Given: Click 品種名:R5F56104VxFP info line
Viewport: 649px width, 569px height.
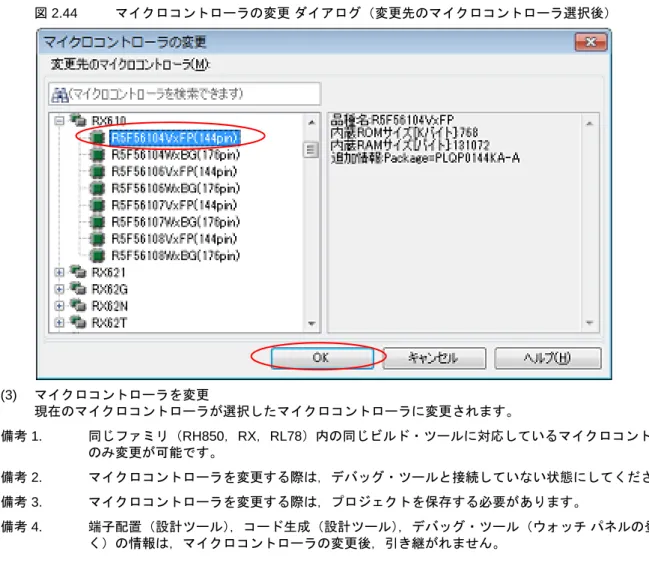Looking at the screenshot, I should [392, 120].
